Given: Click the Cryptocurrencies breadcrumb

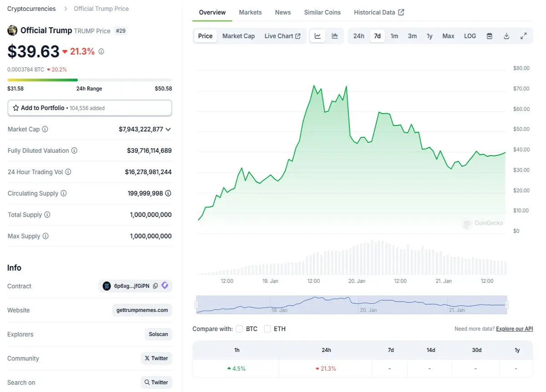Looking at the screenshot, I should pyautogui.click(x=31, y=9).
